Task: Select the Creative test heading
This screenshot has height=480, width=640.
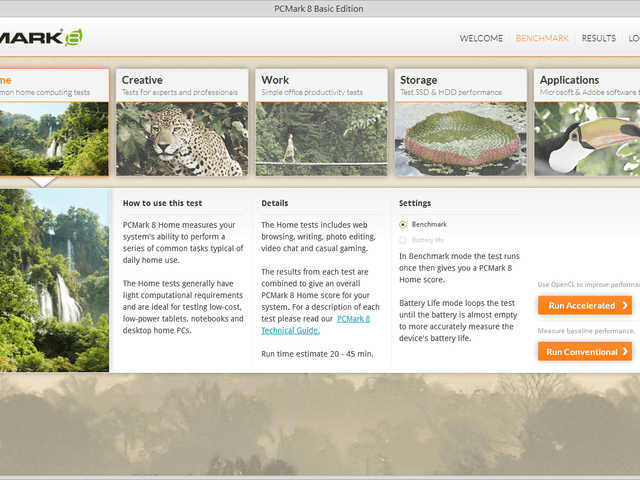Action: tap(142, 80)
